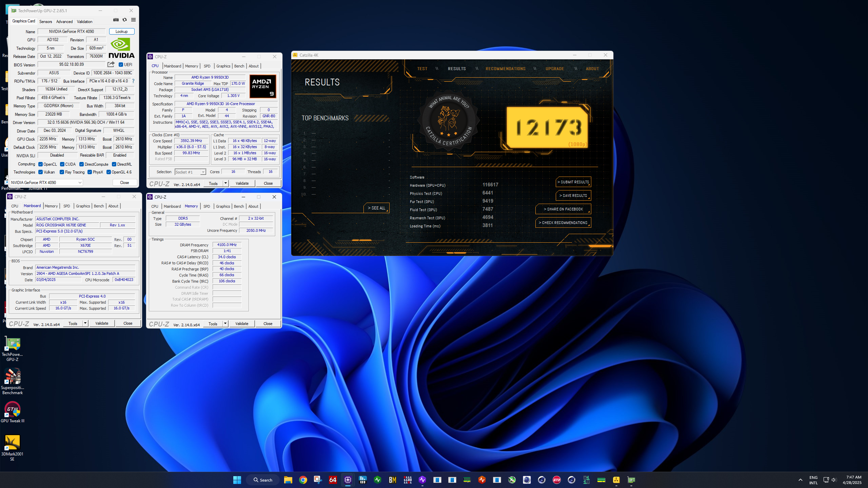The width and height of the screenshot is (868, 488).
Task: Switch to Sensors tab in GPU-Z
Action: tap(45, 22)
